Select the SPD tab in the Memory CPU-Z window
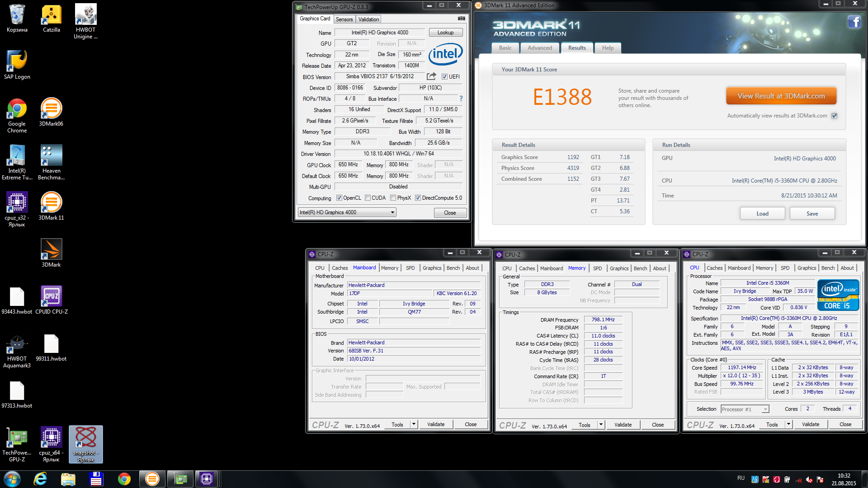The image size is (868, 488). pyautogui.click(x=597, y=268)
